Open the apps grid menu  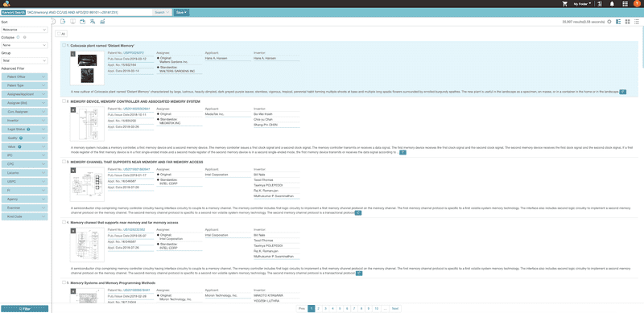point(625,4)
